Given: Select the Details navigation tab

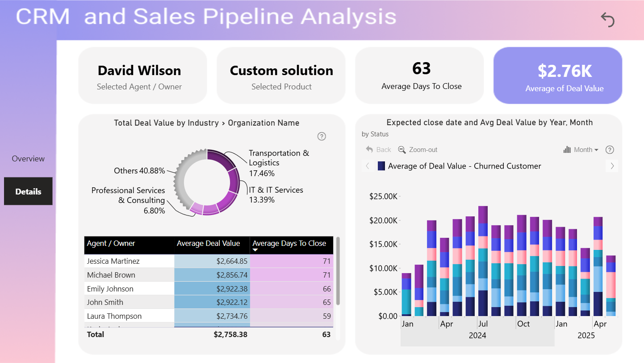Looking at the screenshot, I should (28, 191).
